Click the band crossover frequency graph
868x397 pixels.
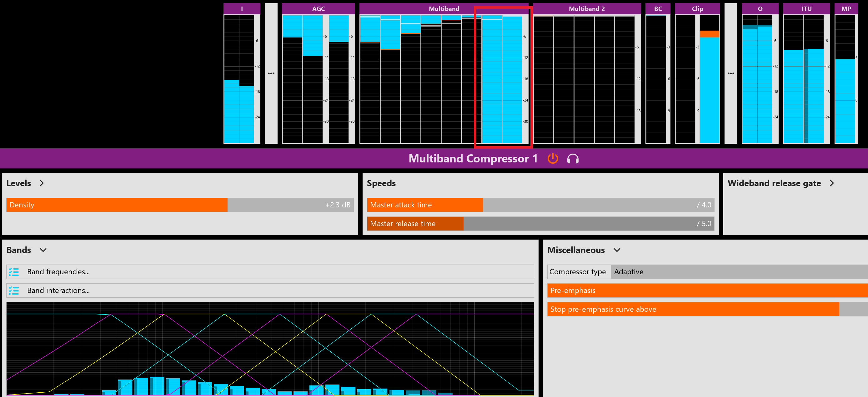(270, 349)
